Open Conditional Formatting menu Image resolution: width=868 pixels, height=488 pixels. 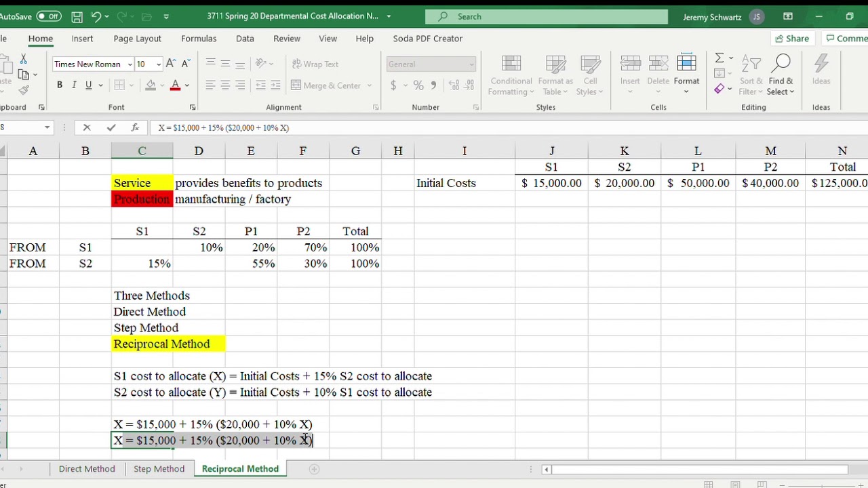[511, 76]
